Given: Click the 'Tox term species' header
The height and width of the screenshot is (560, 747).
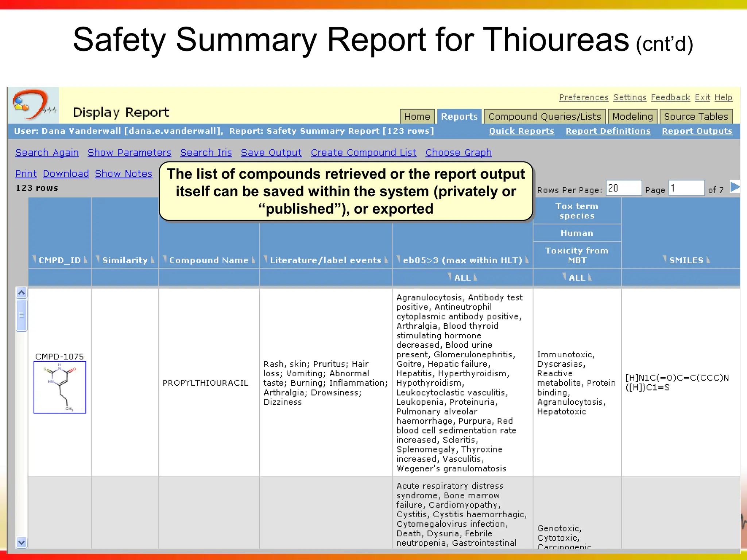Looking at the screenshot, I should click(x=577, y=211).
